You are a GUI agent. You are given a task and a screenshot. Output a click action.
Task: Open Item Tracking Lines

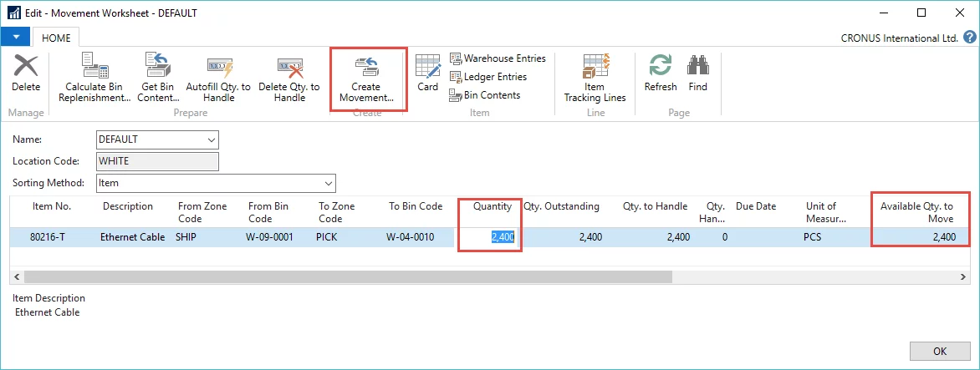click(595, 78)
